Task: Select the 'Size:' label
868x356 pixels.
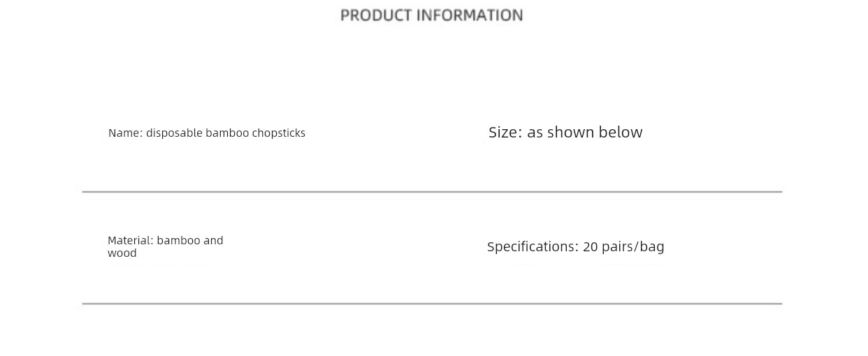Action: [505, 133]
